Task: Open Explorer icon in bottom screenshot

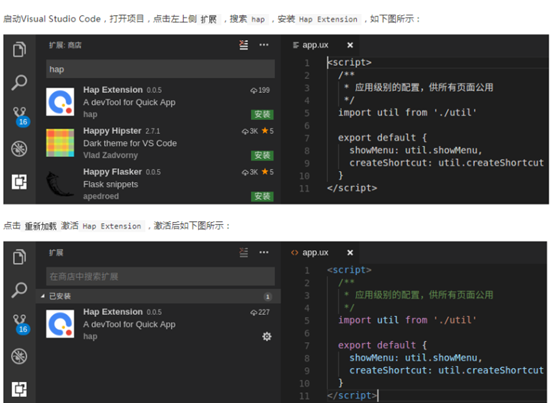Action: 19,257
